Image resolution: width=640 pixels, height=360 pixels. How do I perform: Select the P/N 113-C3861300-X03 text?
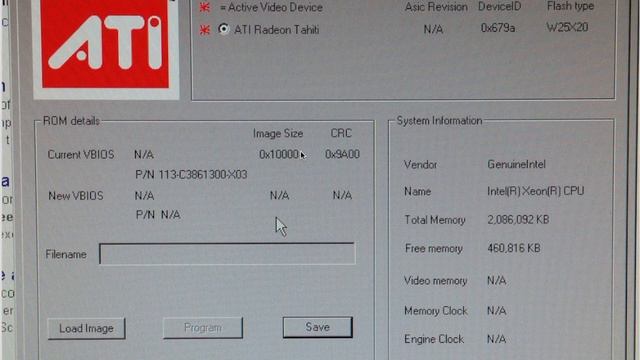click(x=191, y=175)
